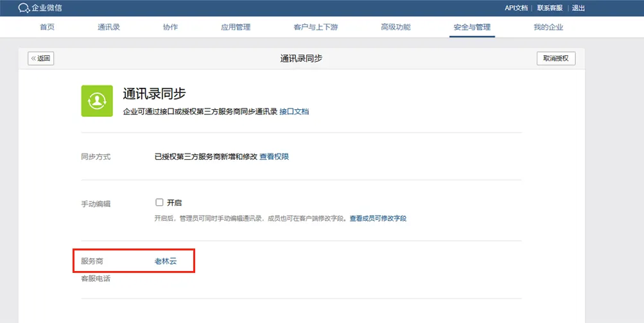
Task: Click 退出 to log out
Action: [579, 8]
